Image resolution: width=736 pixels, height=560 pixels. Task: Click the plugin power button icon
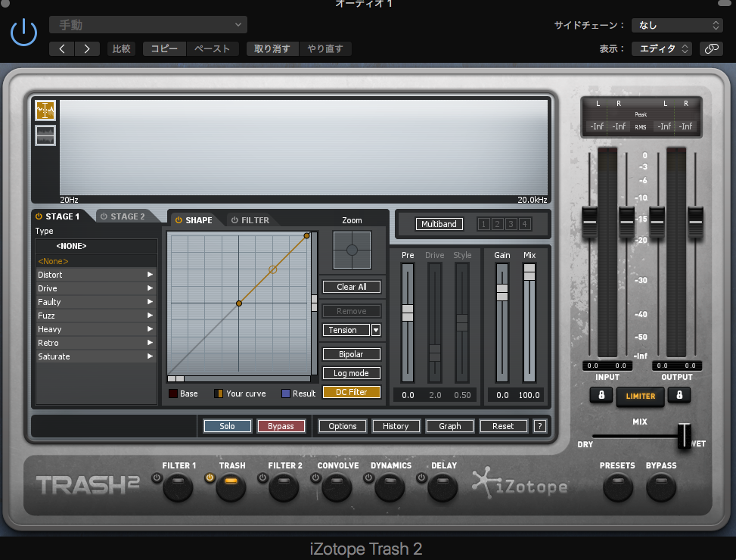point(23,32)
